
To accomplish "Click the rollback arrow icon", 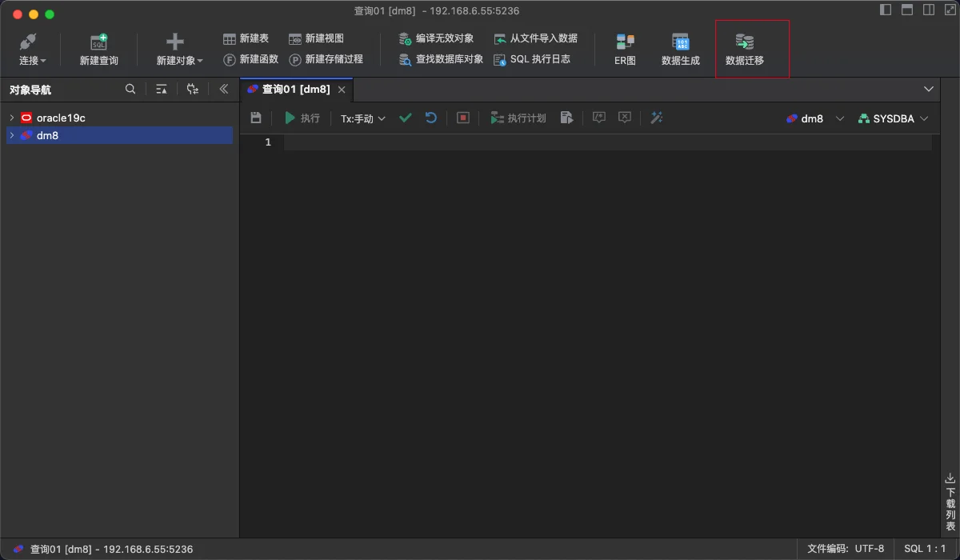I will coord(430,118).
